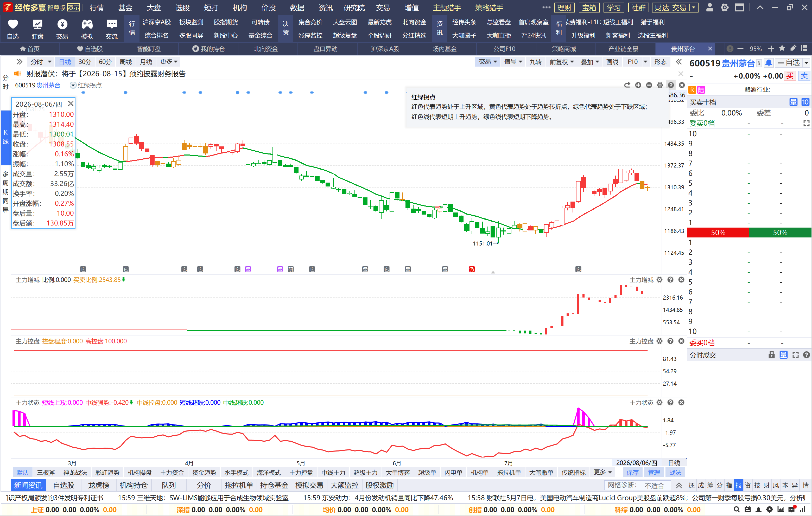Open the 叠加 dropdown
812x516 pixels.
[x=590, y=62]
